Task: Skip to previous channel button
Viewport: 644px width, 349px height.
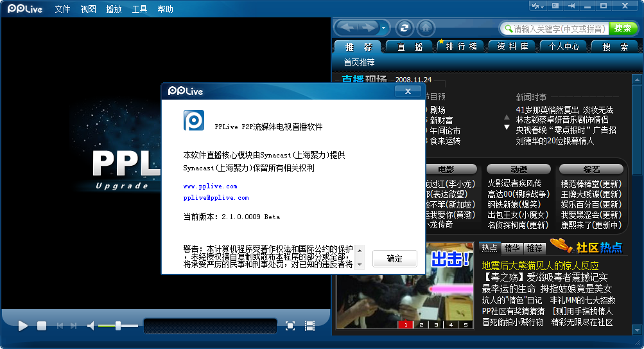Action: click(x=60, y=326)
